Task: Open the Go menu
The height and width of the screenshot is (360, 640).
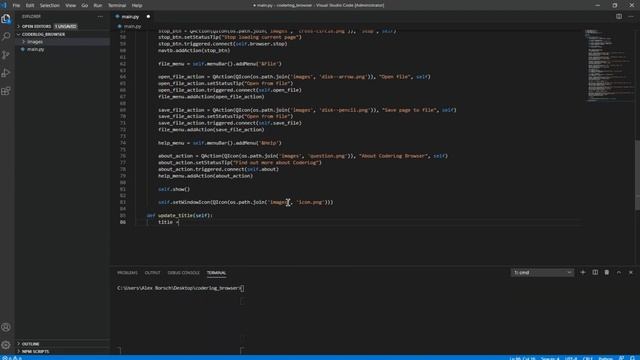Action: coord(84,5)
